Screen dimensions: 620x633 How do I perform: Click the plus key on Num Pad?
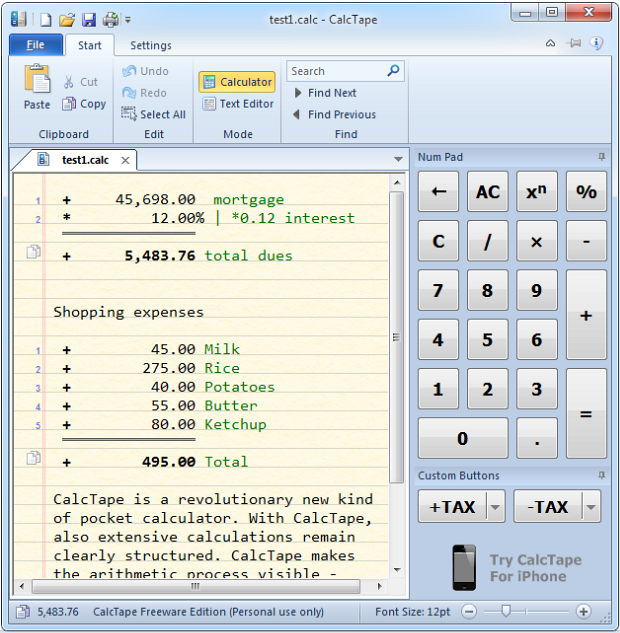(x=586, y=315)
